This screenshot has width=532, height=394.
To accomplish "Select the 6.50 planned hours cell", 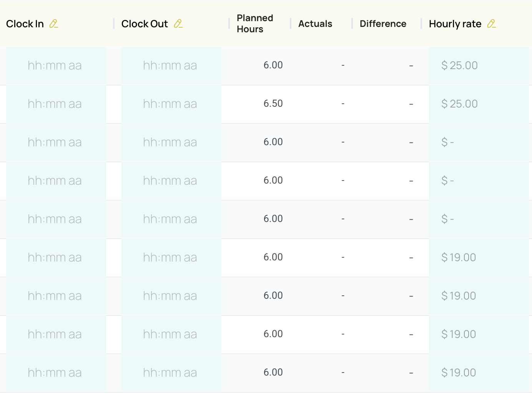I will click(273, 104).
